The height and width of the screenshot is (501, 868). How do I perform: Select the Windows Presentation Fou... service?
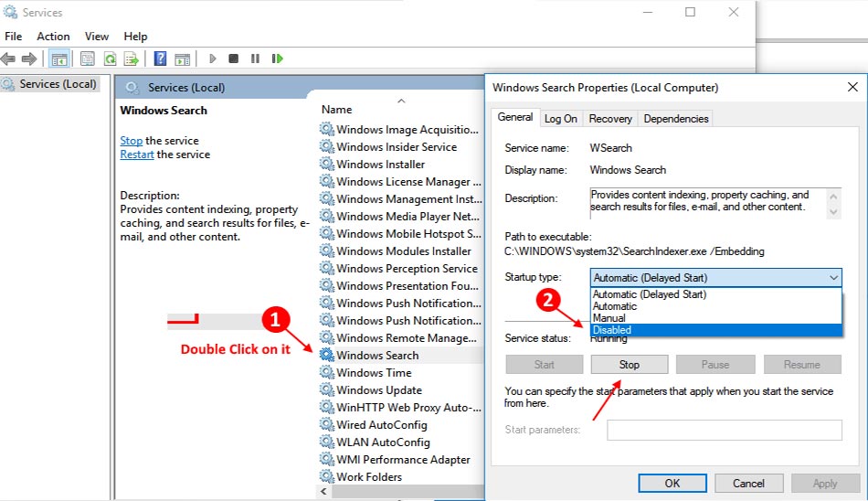coord(408,285)
